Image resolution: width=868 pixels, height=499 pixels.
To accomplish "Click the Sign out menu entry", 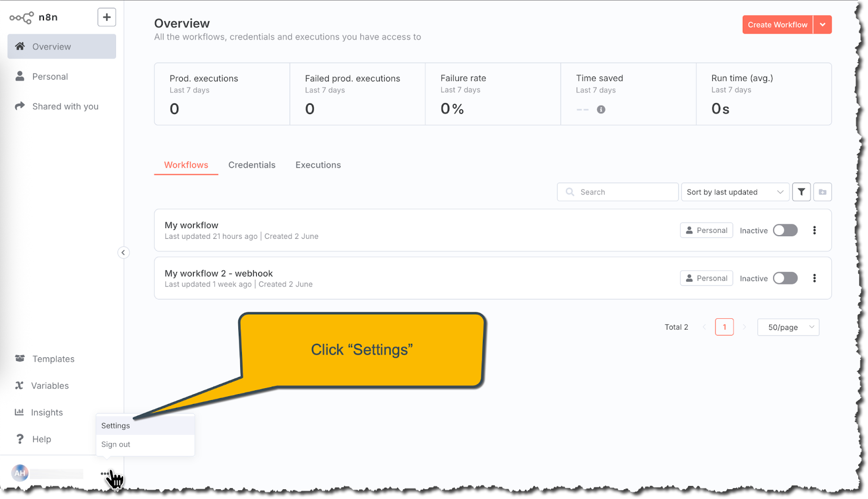I will [116, 444].
